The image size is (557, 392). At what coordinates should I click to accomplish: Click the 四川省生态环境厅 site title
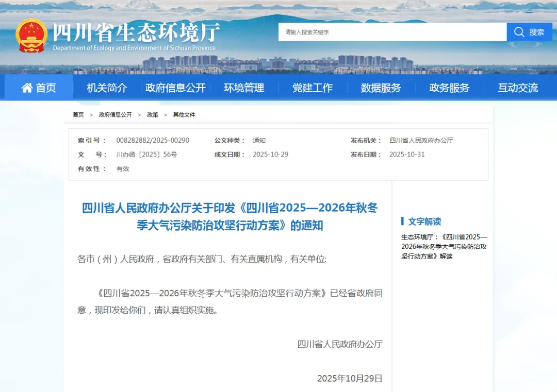coord(136,33)
